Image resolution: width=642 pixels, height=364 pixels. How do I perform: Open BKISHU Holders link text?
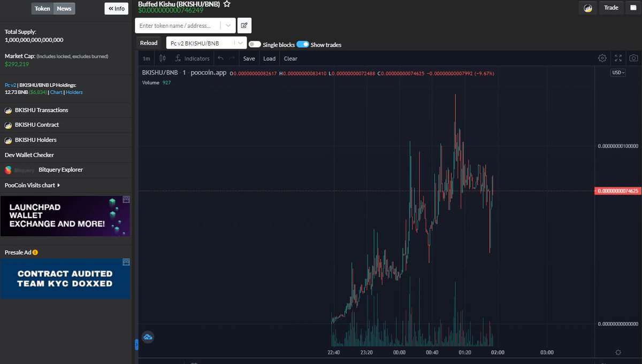click(x=36, y=140)
